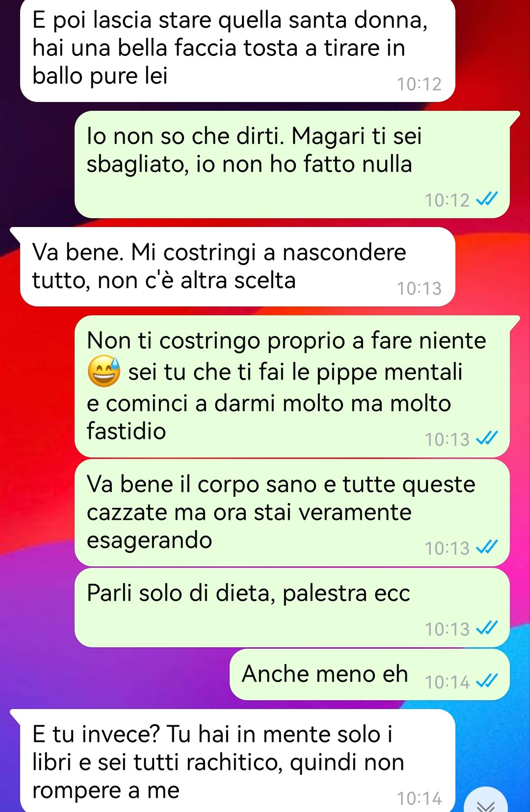This screenshot has width=530, height=812.
Task: Tap the 10:13 timestamp on the 'nascondere tutto' message
Action: coord(419,288)
